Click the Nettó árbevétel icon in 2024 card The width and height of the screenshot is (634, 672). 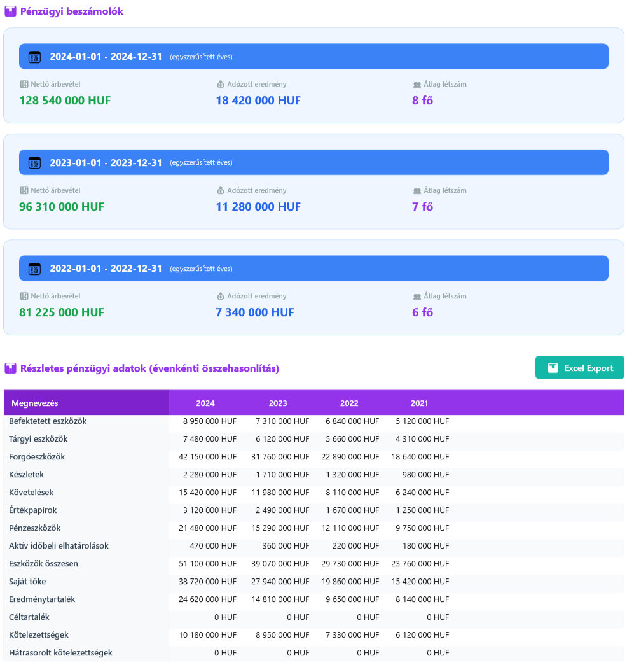point(24,84)
